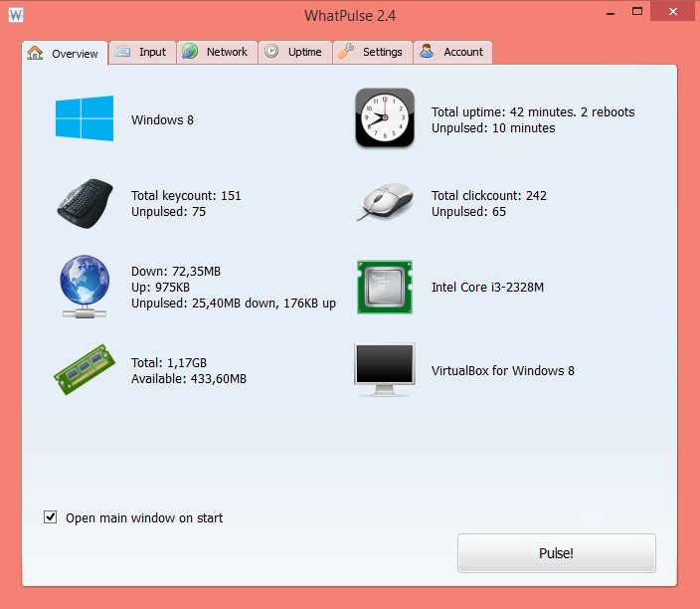This screenshot has width=700, height=609.
Task: Switch to the Network tab
Action: tap(217, 53)
